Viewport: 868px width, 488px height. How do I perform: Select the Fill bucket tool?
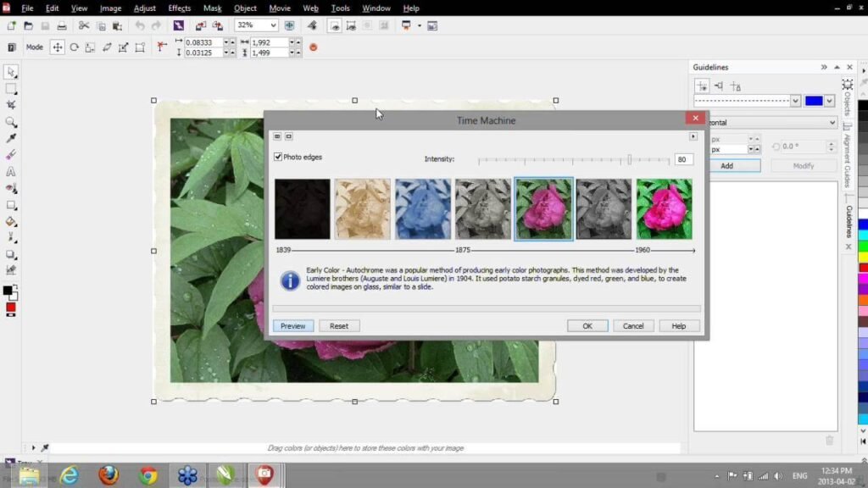(10, 222)
